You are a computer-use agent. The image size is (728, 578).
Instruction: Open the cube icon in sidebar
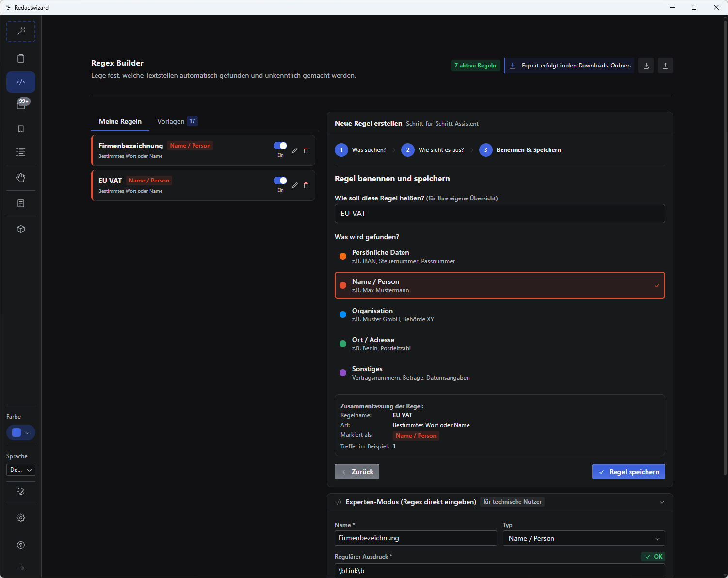pos(21,229)
